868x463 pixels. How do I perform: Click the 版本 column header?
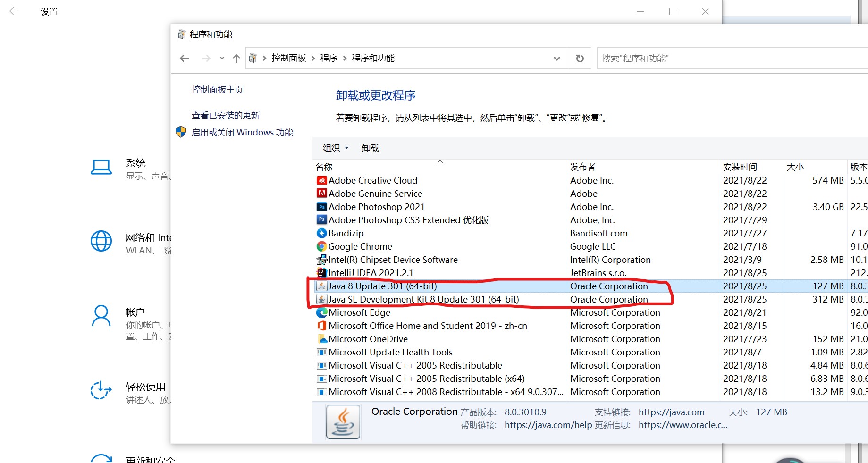coord(858,167)
